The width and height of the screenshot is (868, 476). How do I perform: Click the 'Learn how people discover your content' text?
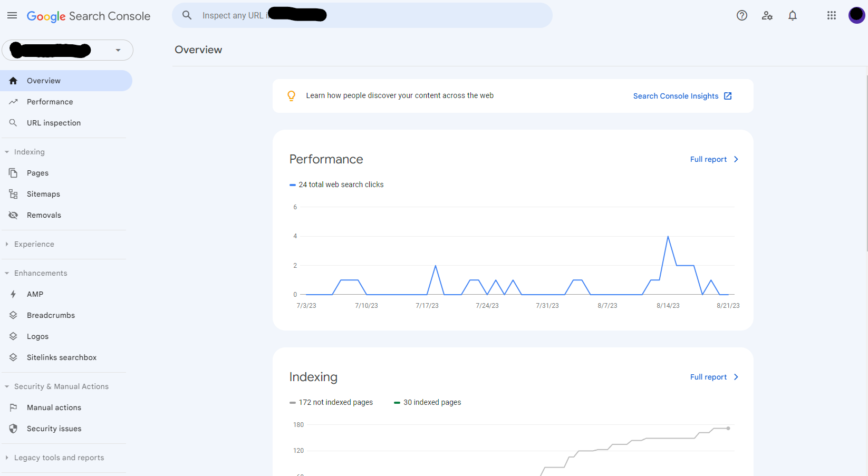pyautogui.click(x=400, y=95)
